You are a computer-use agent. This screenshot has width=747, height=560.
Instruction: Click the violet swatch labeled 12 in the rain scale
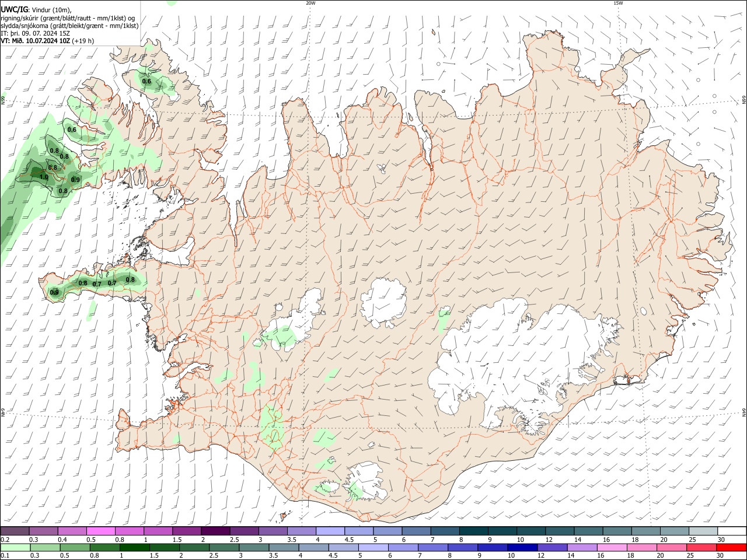[552, 547]
